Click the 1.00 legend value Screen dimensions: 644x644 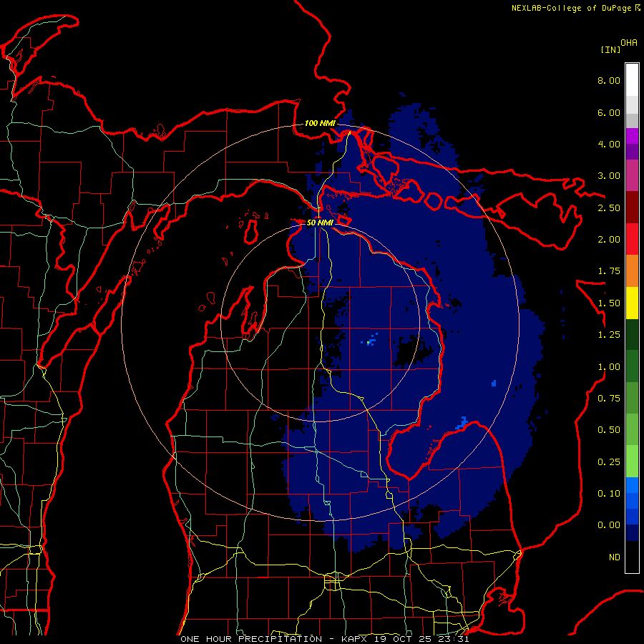click(609, 367)
